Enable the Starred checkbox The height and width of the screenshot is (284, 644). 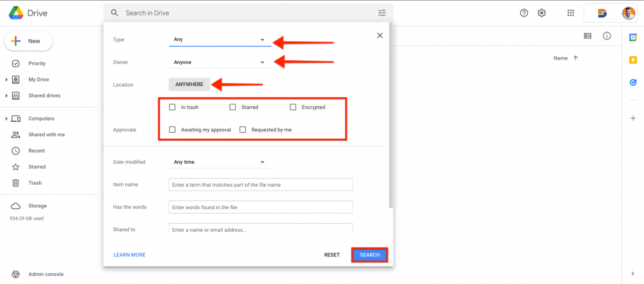(233, 107)
